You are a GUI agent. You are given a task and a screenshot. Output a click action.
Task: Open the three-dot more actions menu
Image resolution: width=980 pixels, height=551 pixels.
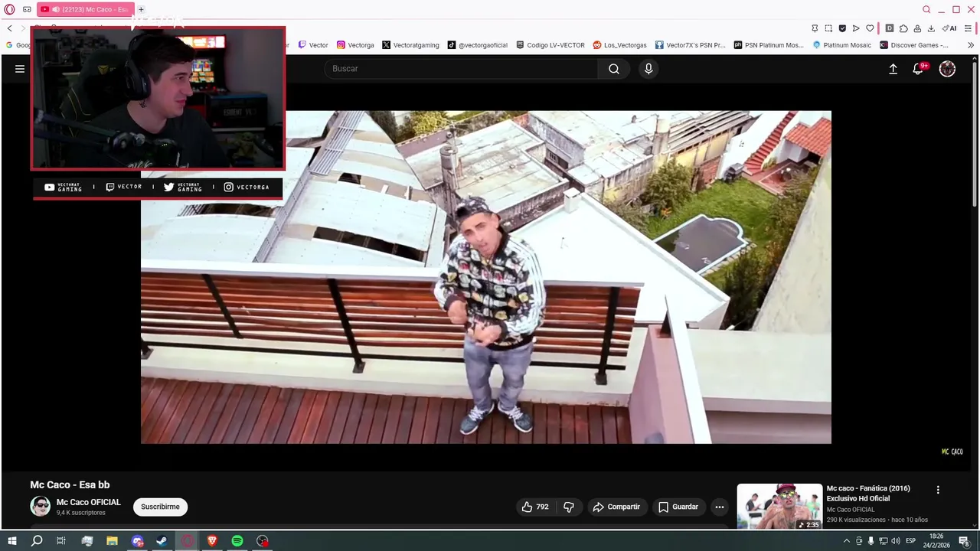click(x=719, y=507)
